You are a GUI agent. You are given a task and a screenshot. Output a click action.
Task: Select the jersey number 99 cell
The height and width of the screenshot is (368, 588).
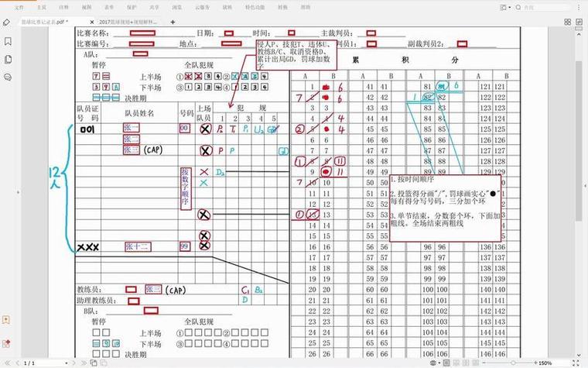[x=185, y=246]
